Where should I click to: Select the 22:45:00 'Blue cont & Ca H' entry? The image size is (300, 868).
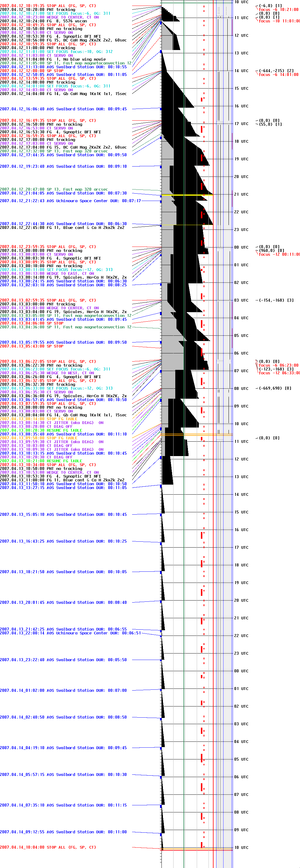coord(62,228)
